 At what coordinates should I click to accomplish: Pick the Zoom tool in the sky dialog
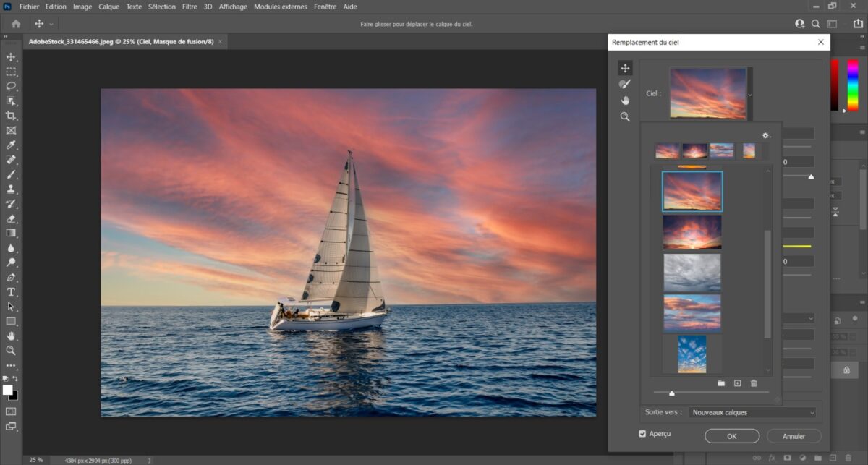(625, 116)
